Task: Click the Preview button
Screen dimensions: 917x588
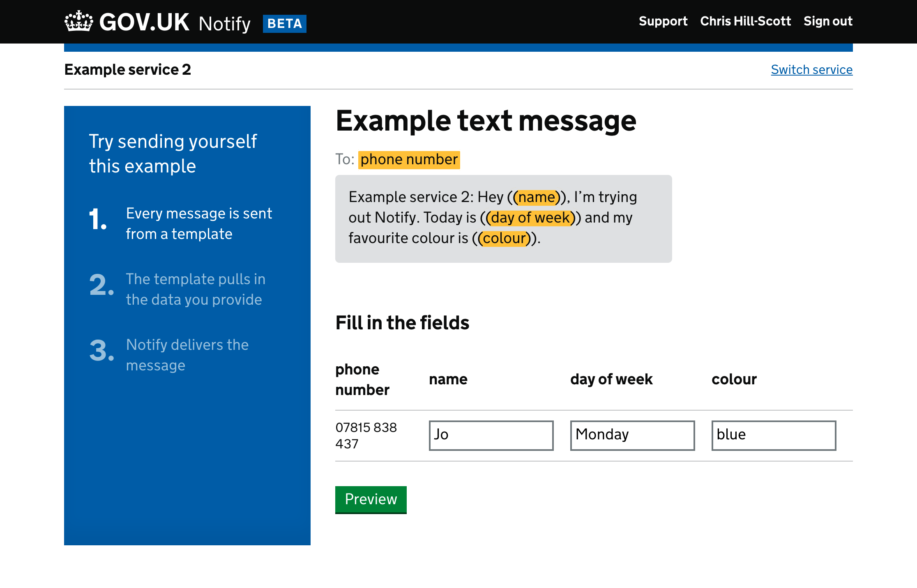Action: pyautogui.click(x=370, y=499)
